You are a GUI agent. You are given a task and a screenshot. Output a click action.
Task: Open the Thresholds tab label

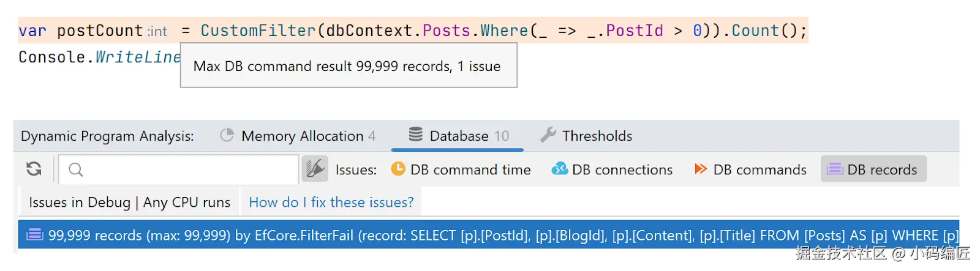597,136
